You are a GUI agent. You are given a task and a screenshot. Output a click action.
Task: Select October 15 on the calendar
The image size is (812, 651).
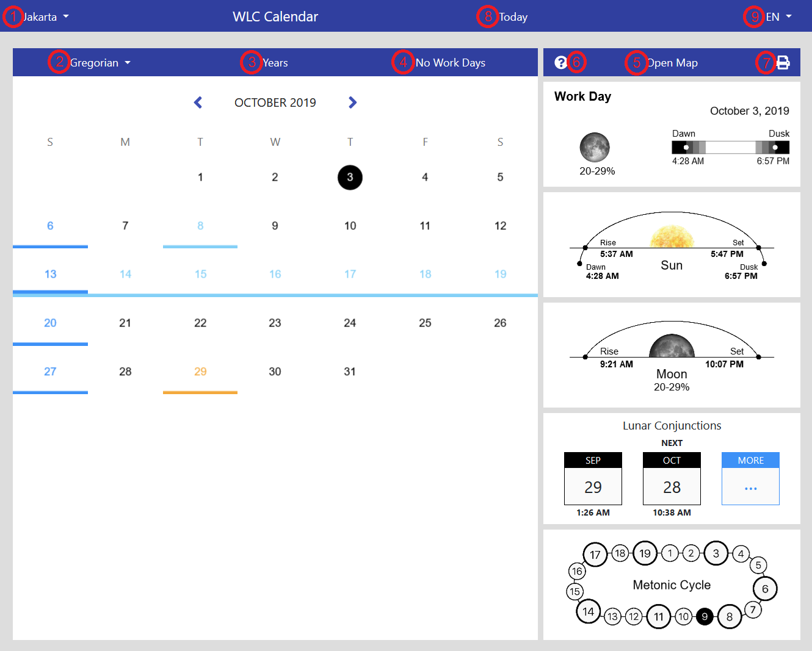200,274
